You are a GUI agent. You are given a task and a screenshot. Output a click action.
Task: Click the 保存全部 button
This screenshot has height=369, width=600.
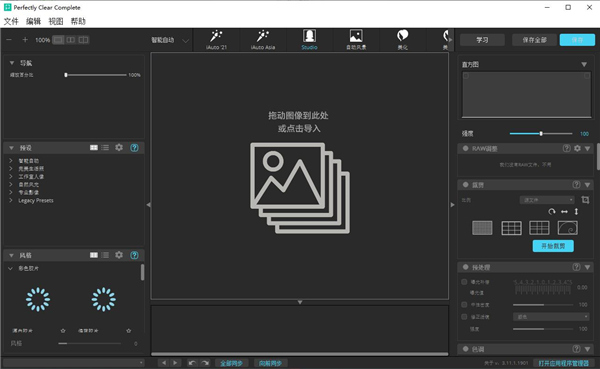[x=534, y=40]
